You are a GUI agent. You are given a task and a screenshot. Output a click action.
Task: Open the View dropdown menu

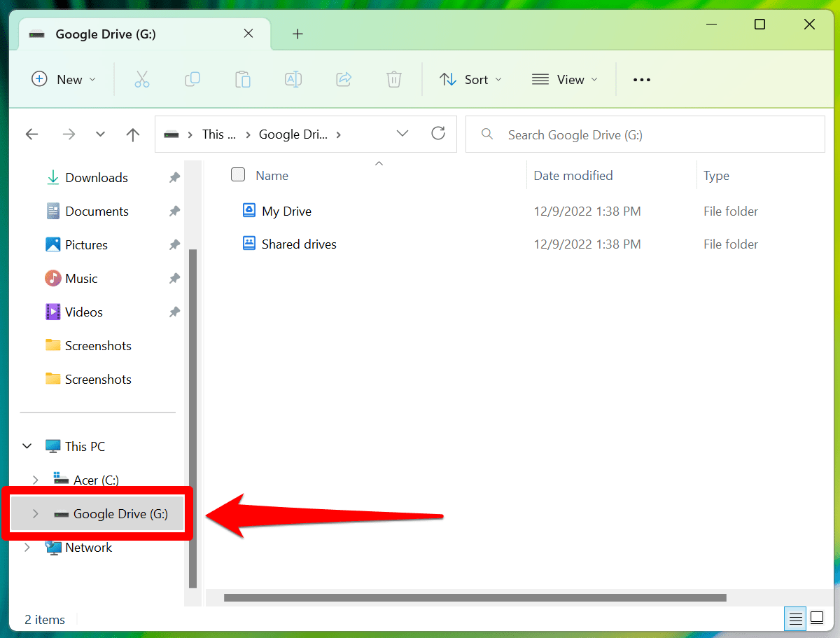(565, 79)
